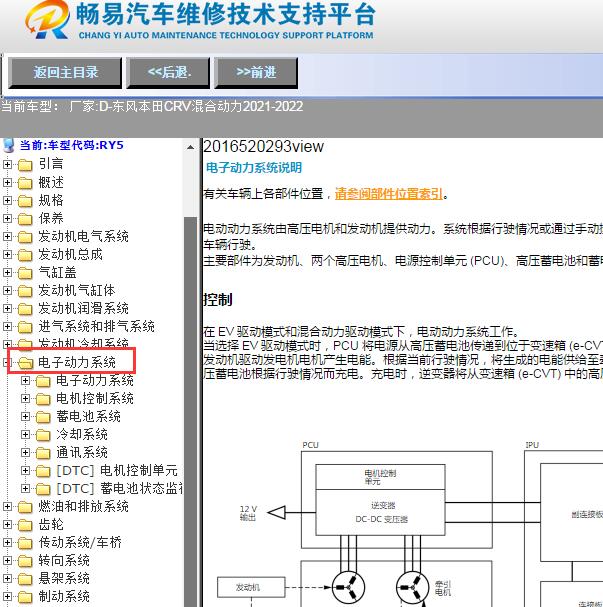Expand the 蓄电池系统 subfolder node
Screen dimensions: 603x607
pyautogui.click(x=25, y=417)
